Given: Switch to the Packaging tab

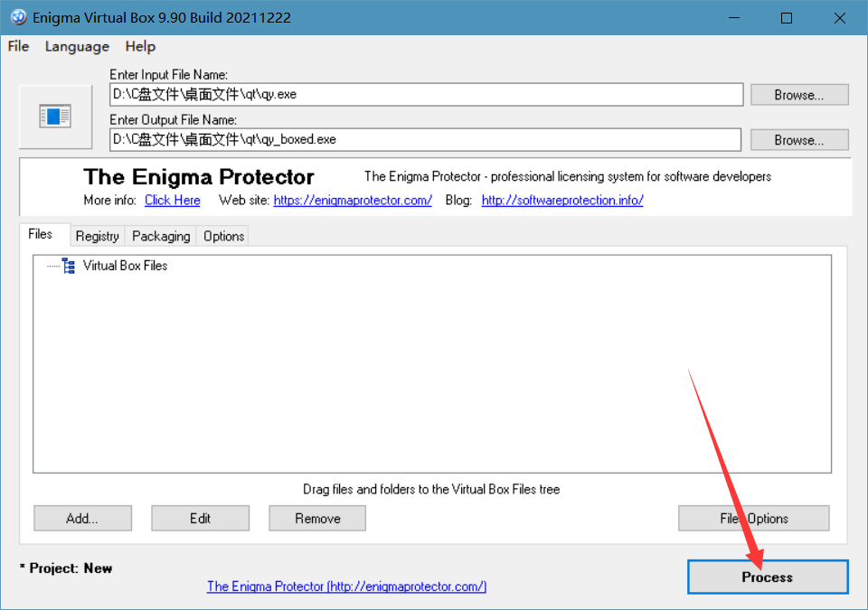Looking at the screenshot, I should (161, 237).
